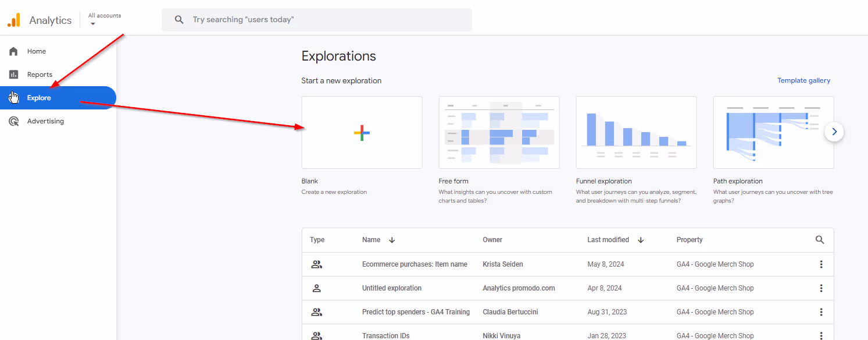Select the Path exploration template thumbnail
Screen dimensions: 868x340
[773, 133]
